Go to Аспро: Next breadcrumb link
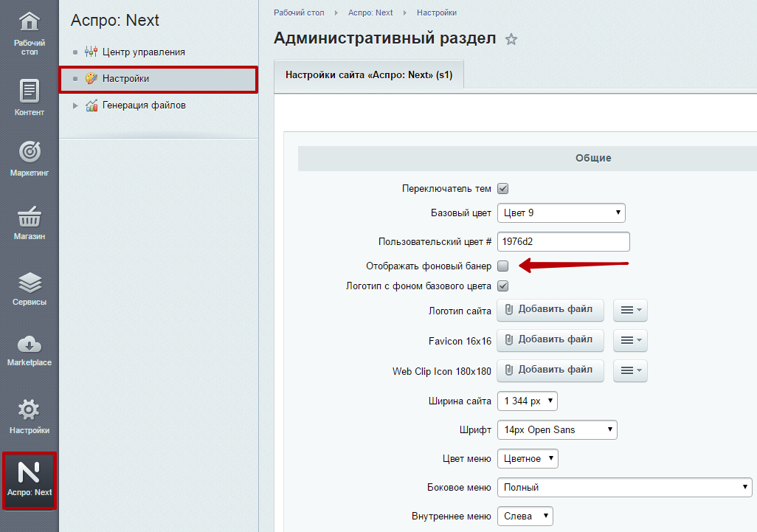The height and width of the screenshot is (532, 757). click(370, 13)
